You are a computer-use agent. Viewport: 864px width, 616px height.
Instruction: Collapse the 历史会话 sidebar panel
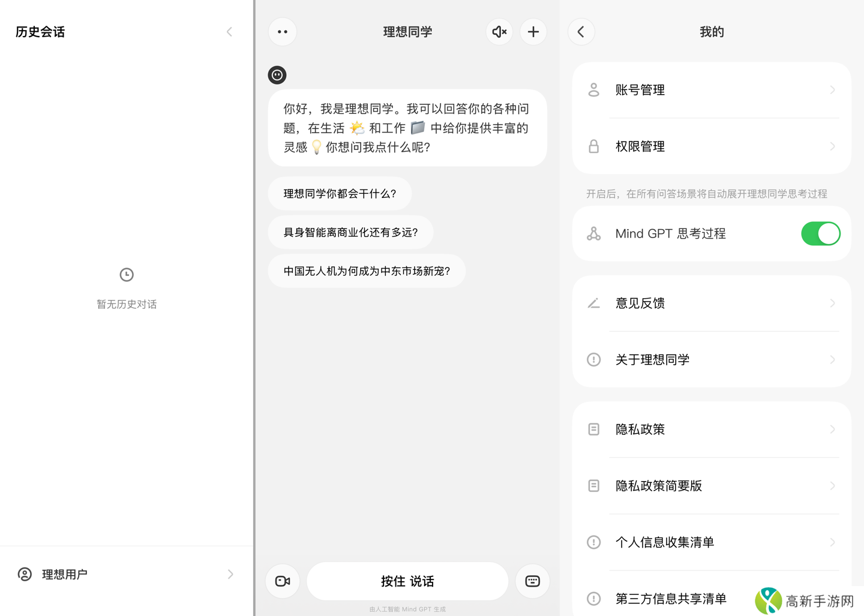pyautogui.click(x=229, y=32)
